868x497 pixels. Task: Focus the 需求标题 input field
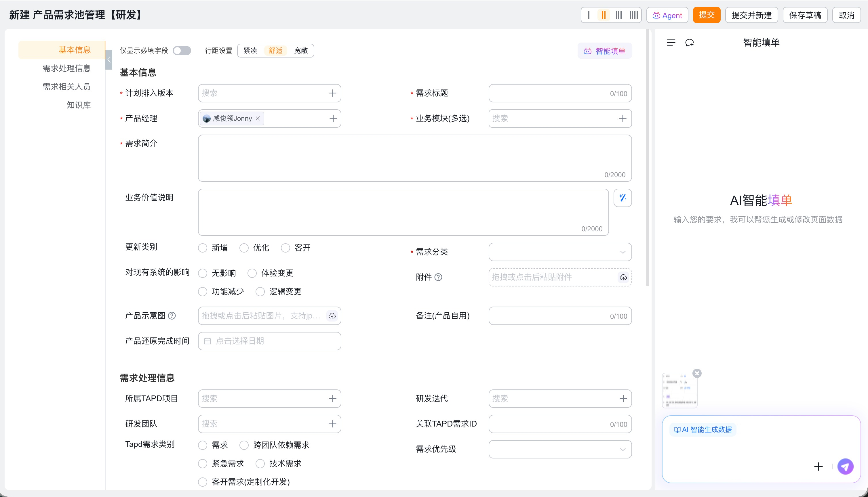point(560,93)
